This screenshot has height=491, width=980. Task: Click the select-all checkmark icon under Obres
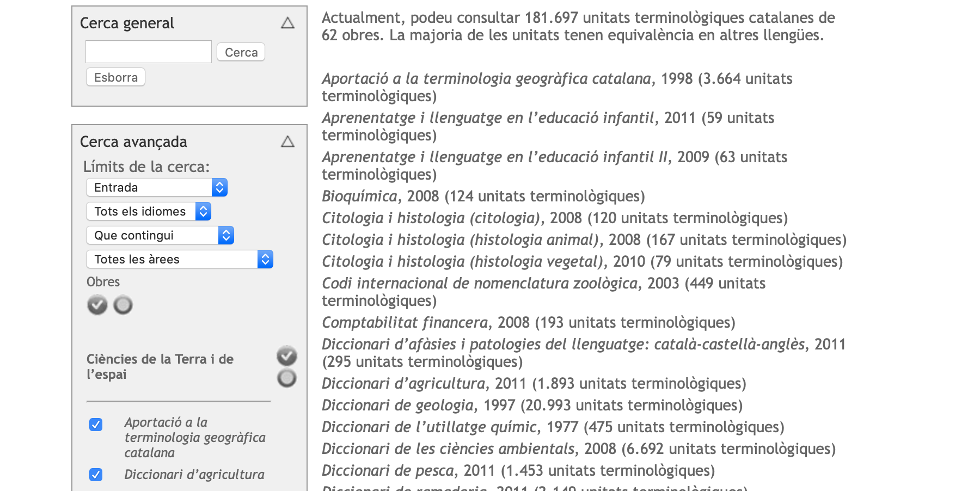pos(97,305)
